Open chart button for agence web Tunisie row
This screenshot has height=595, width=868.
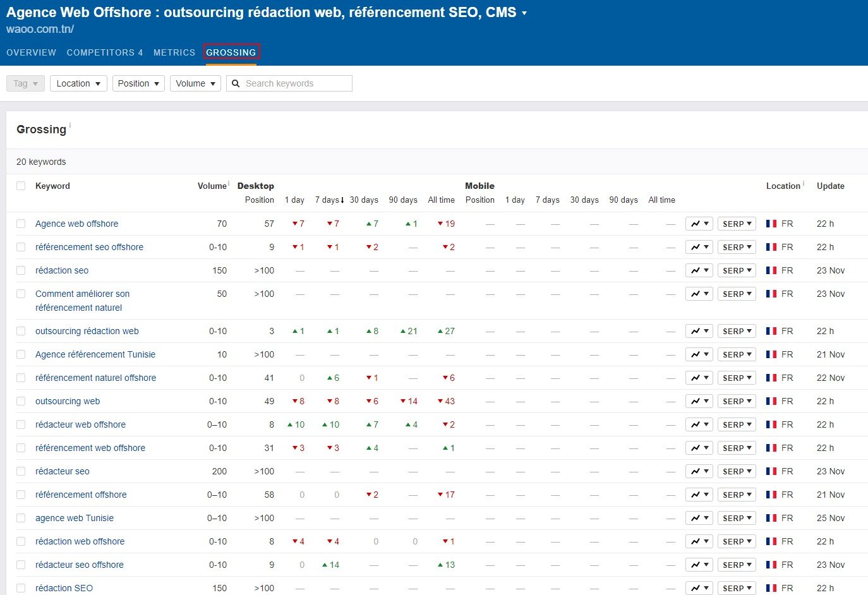pos(699,518)
